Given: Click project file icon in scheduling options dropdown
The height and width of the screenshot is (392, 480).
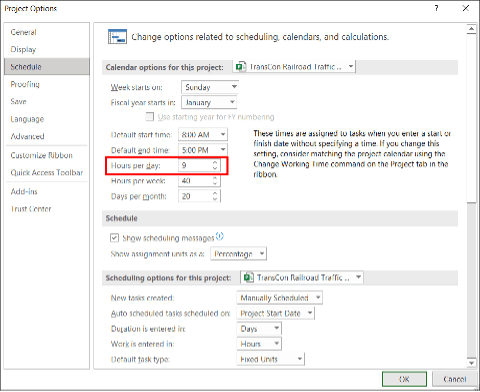Looking at the screenshot, I should tap(248, 277).
